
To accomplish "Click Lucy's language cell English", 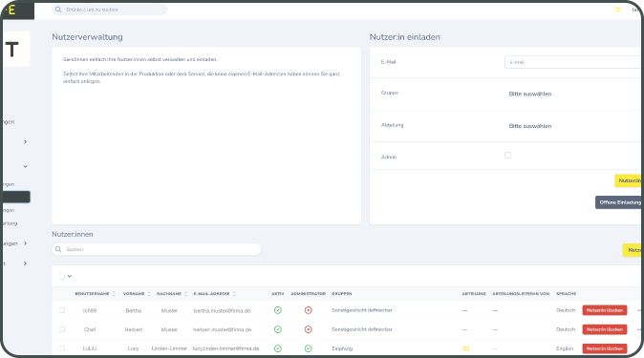I will click(x=565, y=348).
